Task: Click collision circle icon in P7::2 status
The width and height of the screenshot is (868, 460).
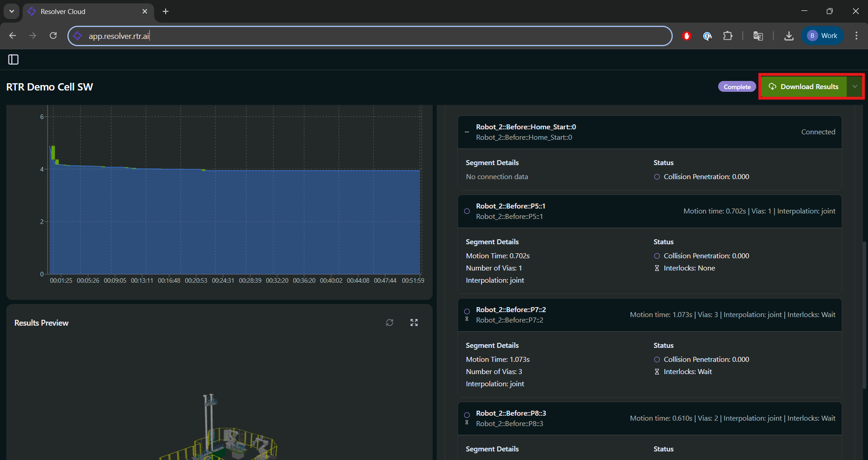Action: [657, 360]
